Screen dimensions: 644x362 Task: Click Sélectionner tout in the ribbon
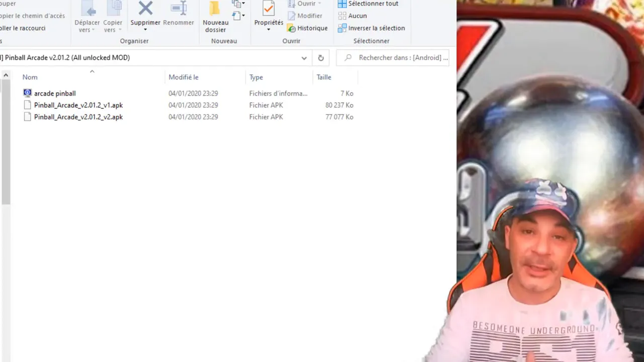[x=368, y=4]
